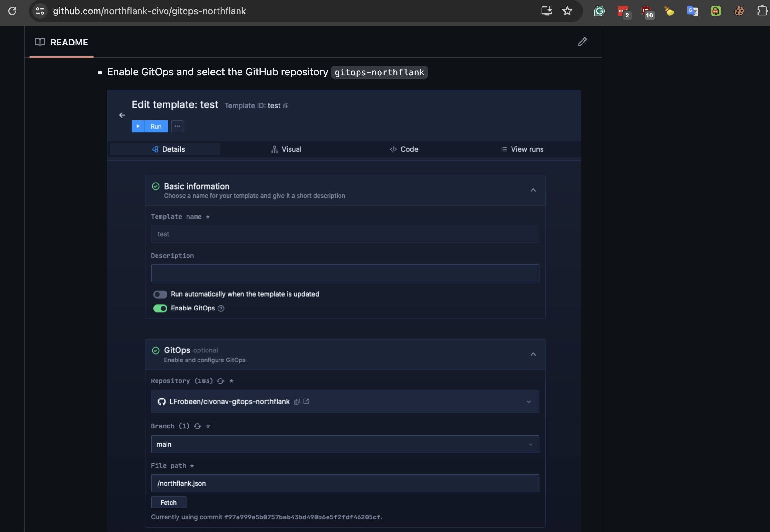Copy the Template ID test icon
The image size is (770, 532).
click(286, 106)
